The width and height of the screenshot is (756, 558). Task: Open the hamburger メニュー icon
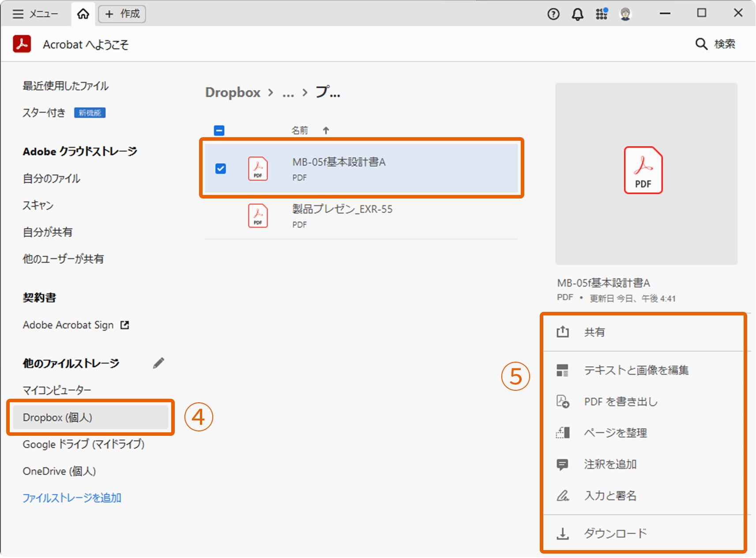click(x=18, y=14)
